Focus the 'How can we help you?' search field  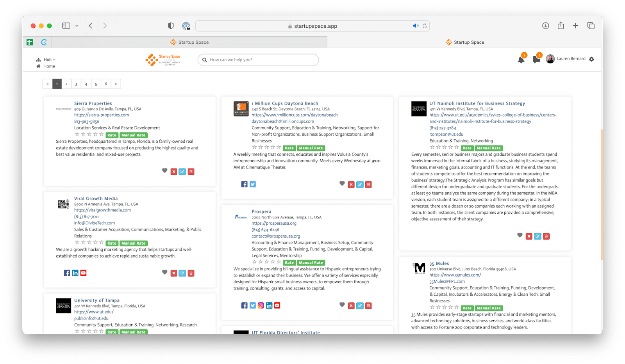(x=258, y=60)
